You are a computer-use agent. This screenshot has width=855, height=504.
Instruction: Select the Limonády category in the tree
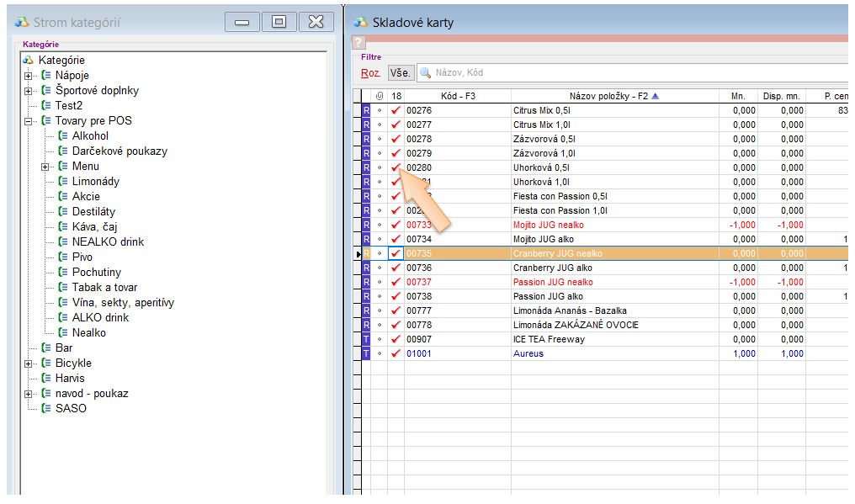(95, 182)
